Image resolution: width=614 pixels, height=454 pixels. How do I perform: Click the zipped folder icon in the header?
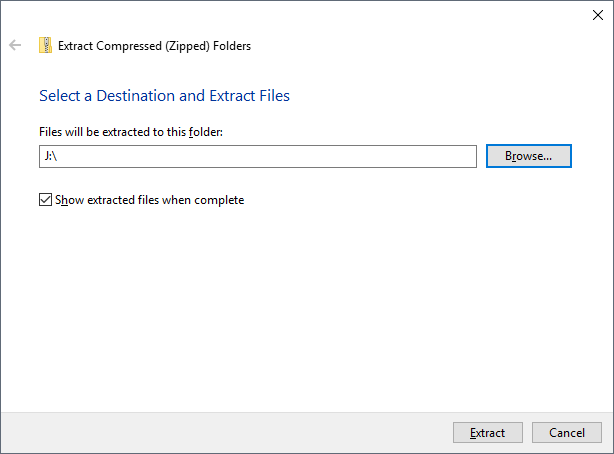pyautogui.click(x=45, y=45)
